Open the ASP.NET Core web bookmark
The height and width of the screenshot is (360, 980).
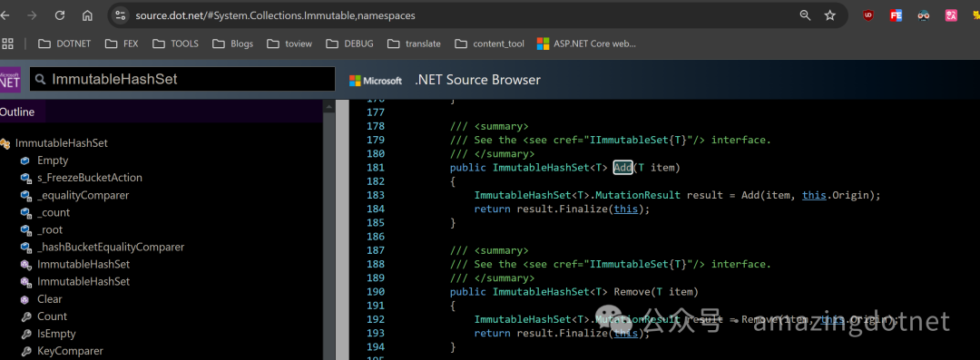[x=586, y=44]
